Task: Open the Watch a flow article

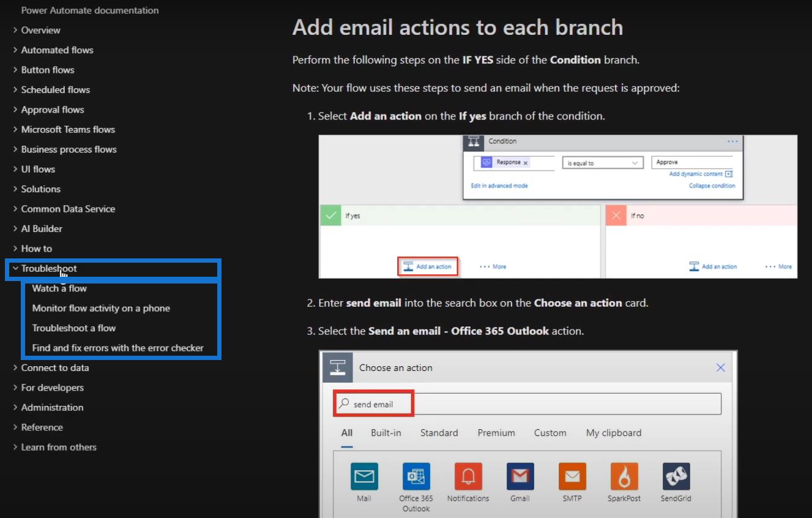Action: coord(59,288)
